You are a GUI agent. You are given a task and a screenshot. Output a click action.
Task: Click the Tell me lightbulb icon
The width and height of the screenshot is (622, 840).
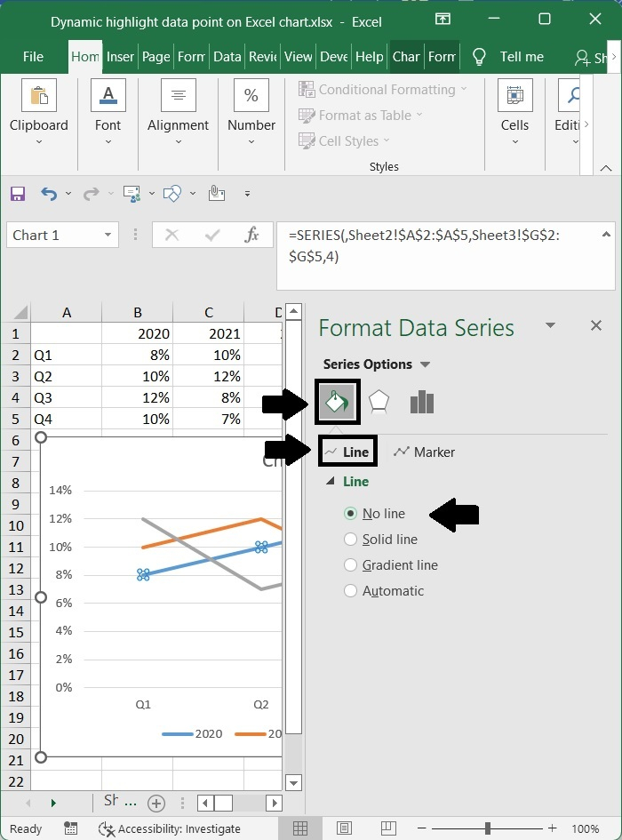click(x=479, y=57)
